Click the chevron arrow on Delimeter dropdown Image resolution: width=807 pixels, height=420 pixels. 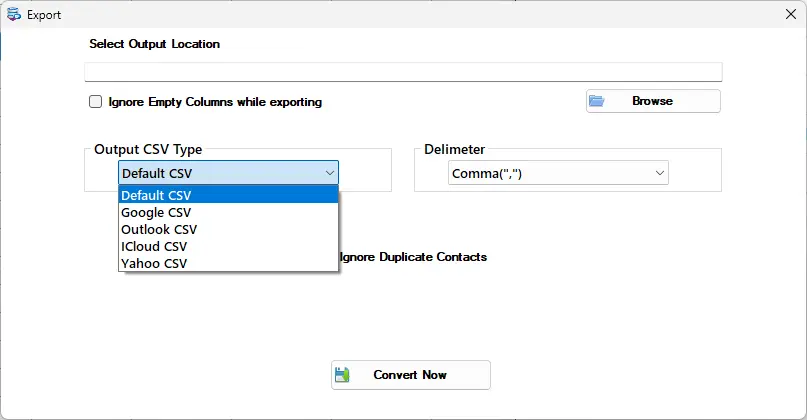(660, 173)
